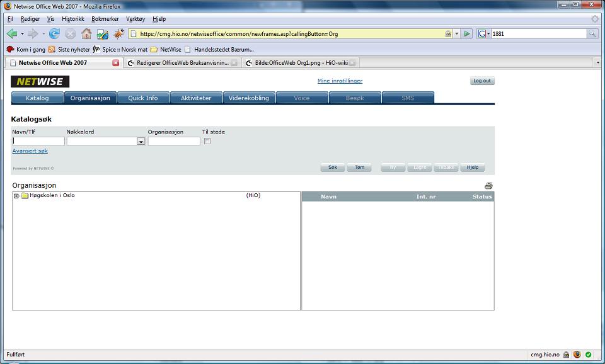Switch to the Redigerer OfficeWeb browser tab
The width and height of the screenshot is (605, 364).
pyautogui.click(x=182, y=63)
